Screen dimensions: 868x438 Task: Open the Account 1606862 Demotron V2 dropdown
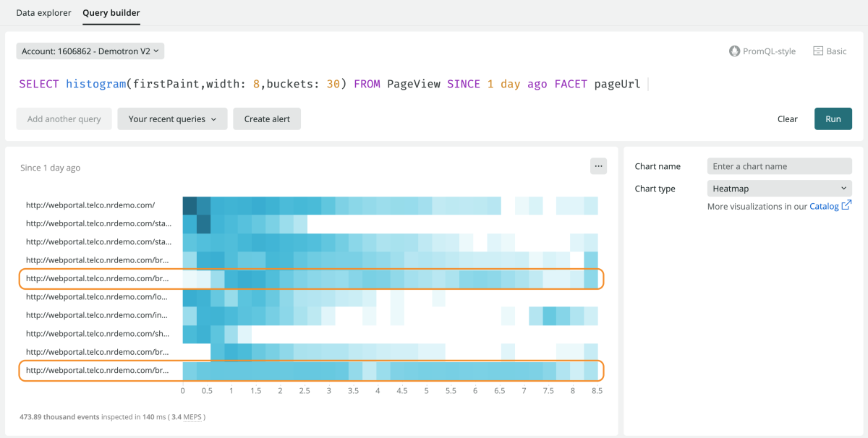click(x=90, y=51)
